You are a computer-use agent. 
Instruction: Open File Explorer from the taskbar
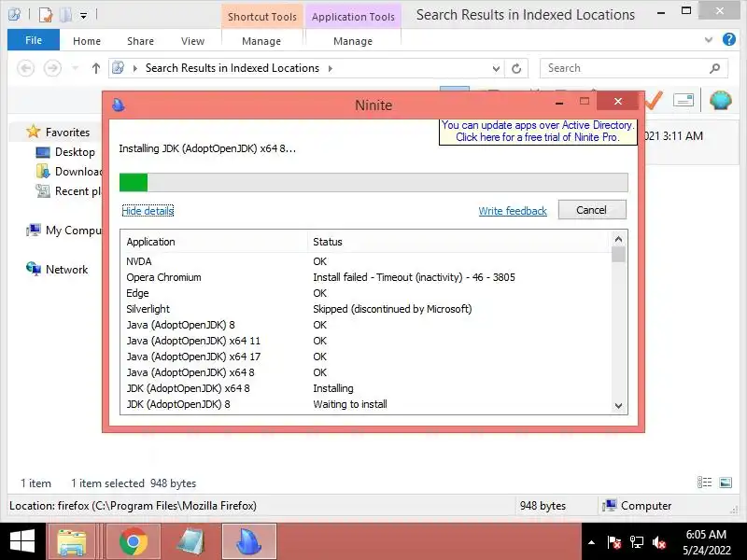point(72,541)
